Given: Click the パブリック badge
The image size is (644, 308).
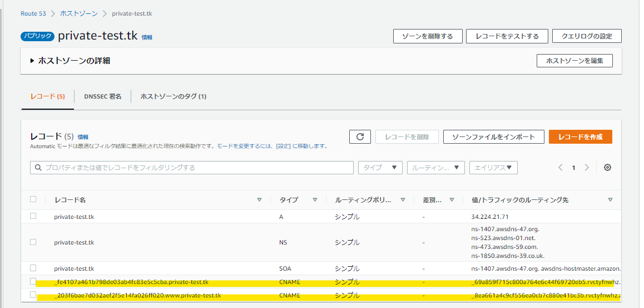Looking at the screenshot, I should [37, 36].
